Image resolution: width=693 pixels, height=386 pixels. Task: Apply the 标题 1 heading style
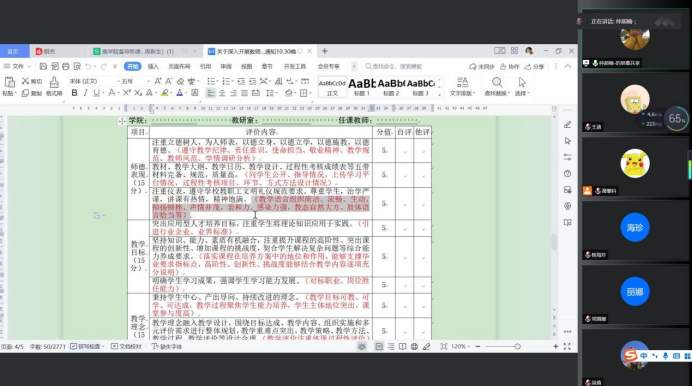click(x=362, y=87)
